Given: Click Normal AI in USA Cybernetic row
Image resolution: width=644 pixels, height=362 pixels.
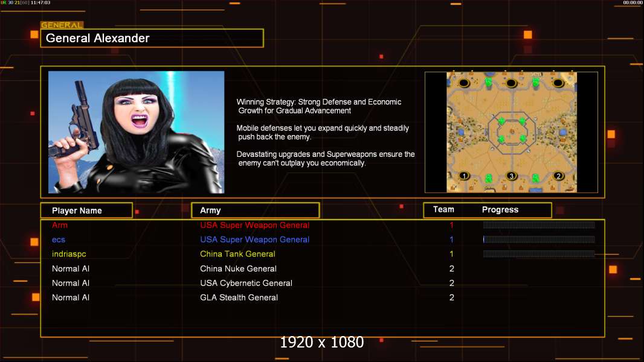Looking at the screenshot, I should click(71, 284).
